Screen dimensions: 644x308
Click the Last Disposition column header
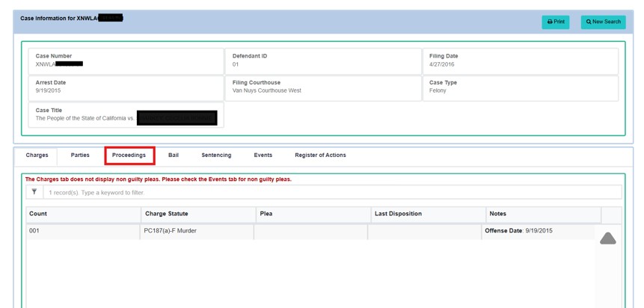(429, 215)
